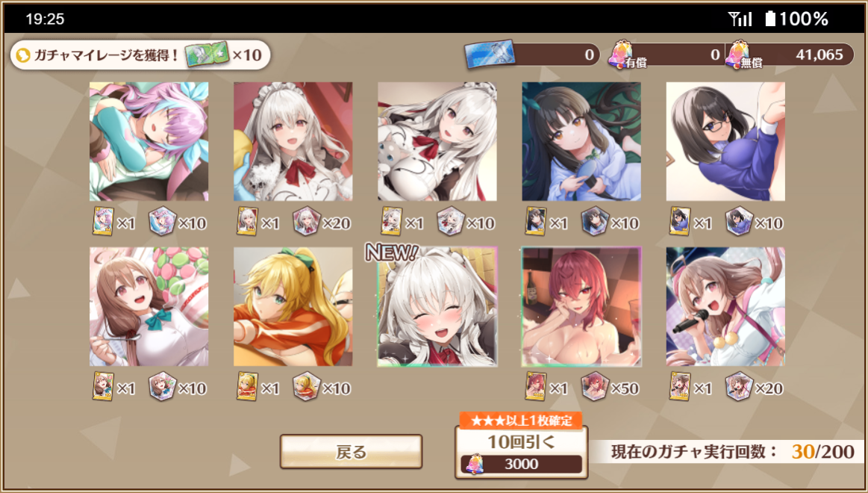868x493 pixels.
Task: Click the gacha count 30/200 display
Action: 822,451
